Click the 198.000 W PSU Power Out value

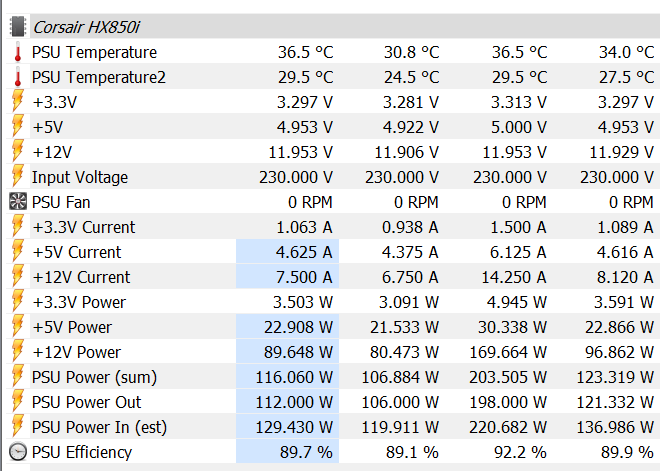click(x=508, y=402)
